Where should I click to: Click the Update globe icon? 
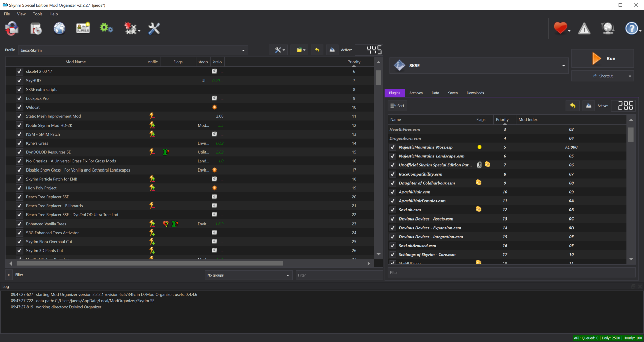pyautogui.click(x=608, y=29)
